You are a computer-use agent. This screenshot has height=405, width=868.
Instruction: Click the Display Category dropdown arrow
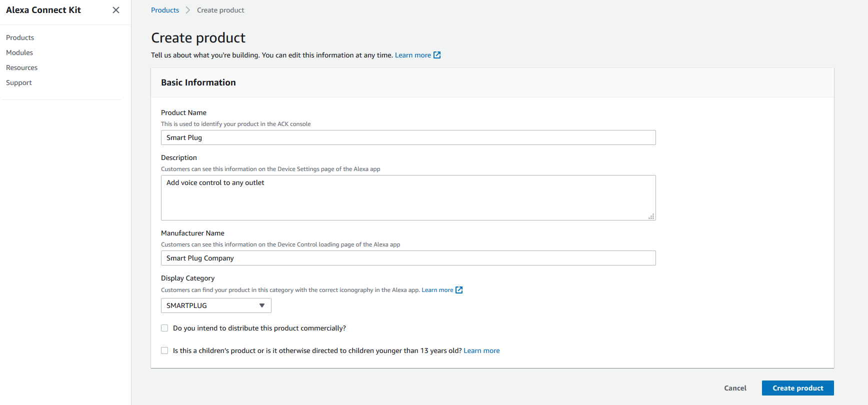coord(262,305)
